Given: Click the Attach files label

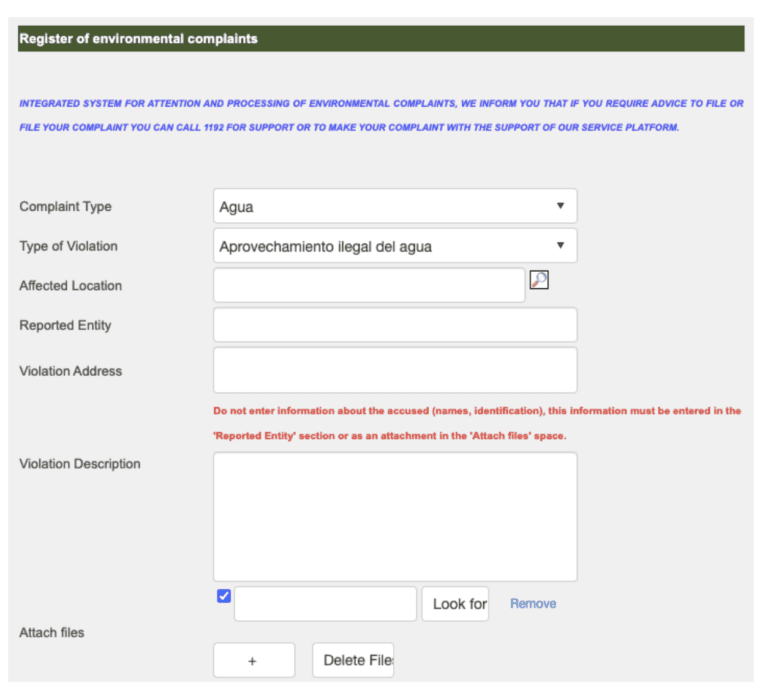Looking at the screenshot, I should click(52, 633).
